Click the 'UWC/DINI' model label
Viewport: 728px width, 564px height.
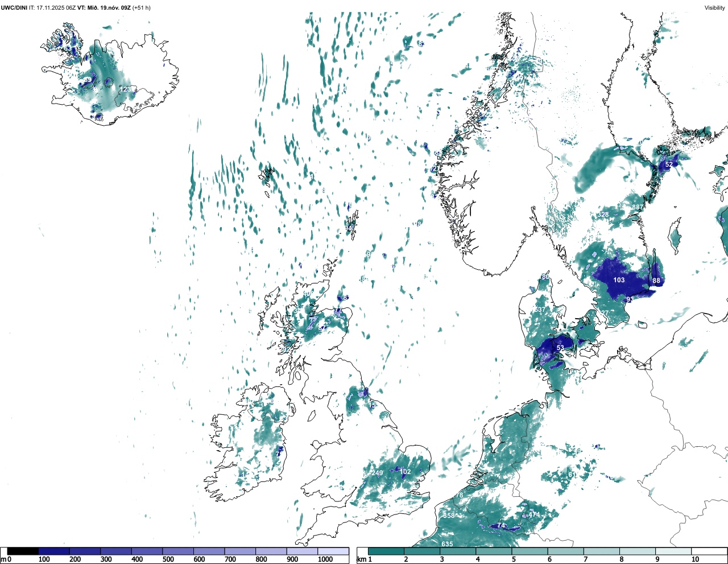(x=14, y=7)
